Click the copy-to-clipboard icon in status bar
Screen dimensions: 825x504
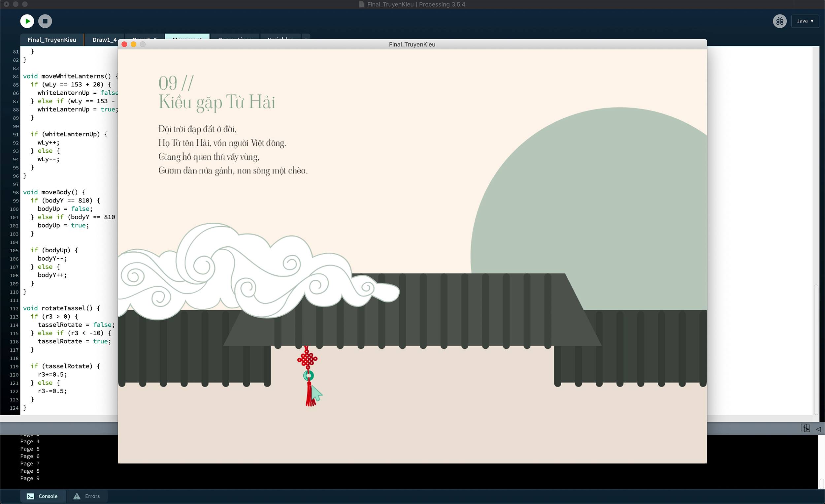point(805,428)
